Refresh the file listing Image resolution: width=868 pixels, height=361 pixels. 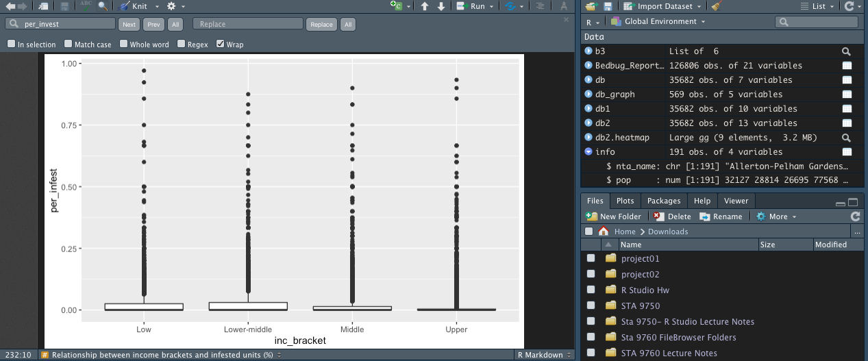[855, 216]
